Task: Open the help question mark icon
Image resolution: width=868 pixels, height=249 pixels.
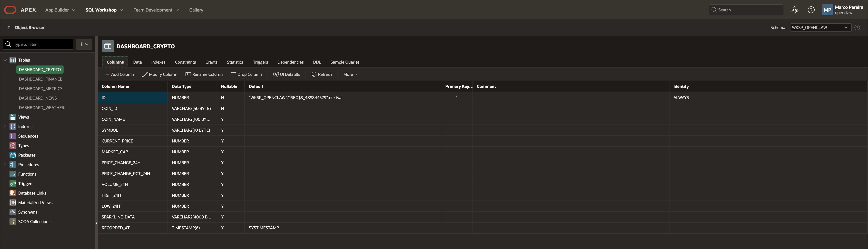Action: click(811, 10)
